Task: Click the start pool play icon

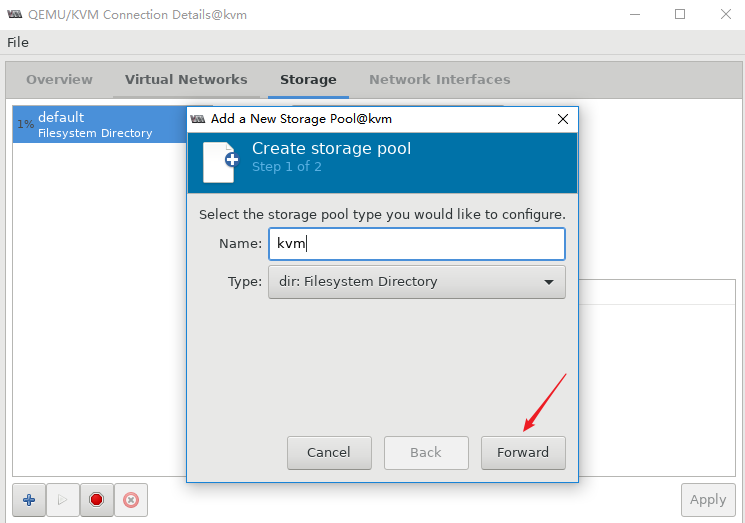Action: (x=62, y=500)
